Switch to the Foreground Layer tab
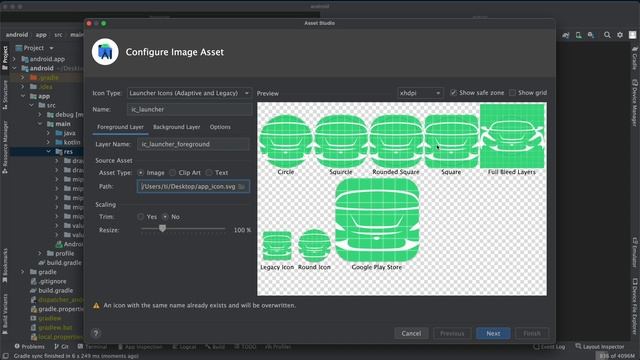Screen dimensions: 640x360 120,127
